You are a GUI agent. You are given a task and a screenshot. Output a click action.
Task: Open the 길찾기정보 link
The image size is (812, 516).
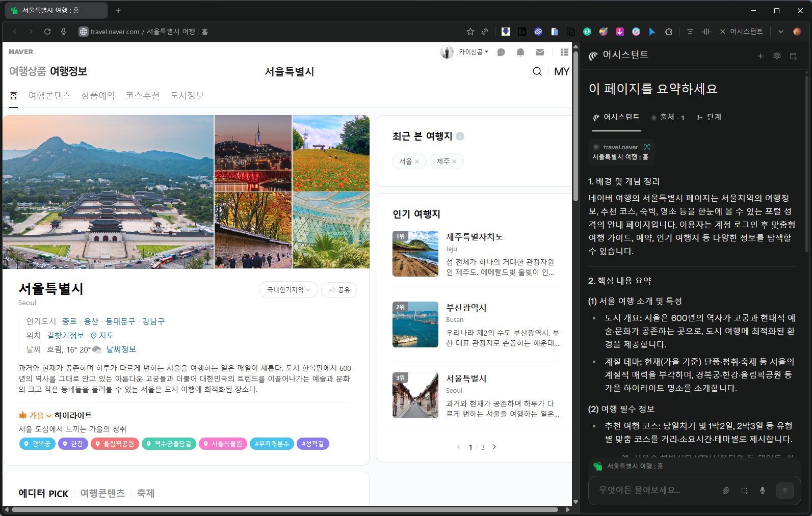pos(66,336)
